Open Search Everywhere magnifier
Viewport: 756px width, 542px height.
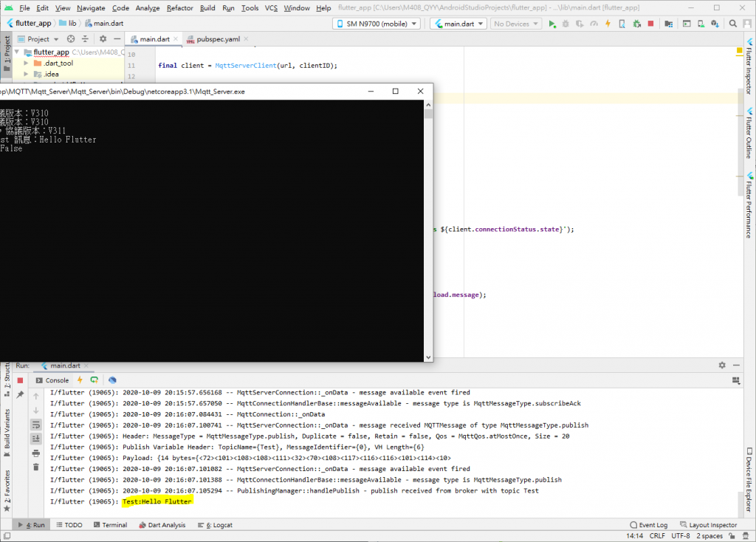pos(733,24)
